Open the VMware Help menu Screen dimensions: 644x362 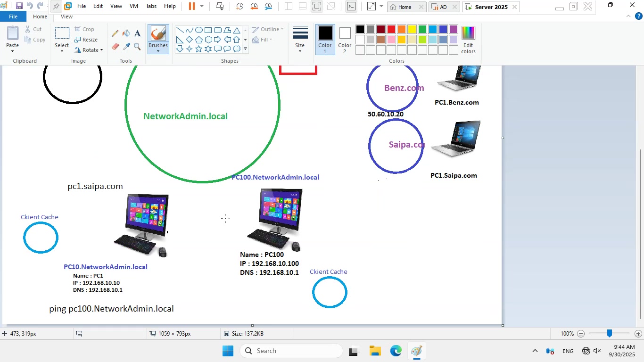point(170,6)
